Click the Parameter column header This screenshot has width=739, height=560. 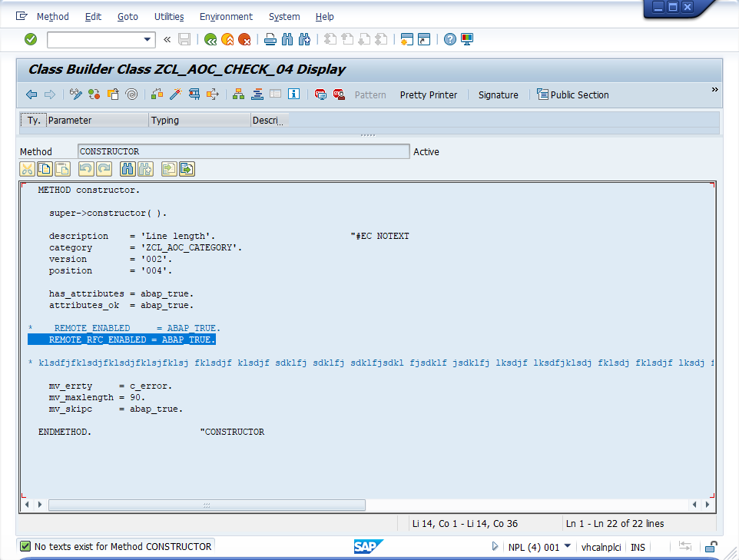(x=98, y=120)
